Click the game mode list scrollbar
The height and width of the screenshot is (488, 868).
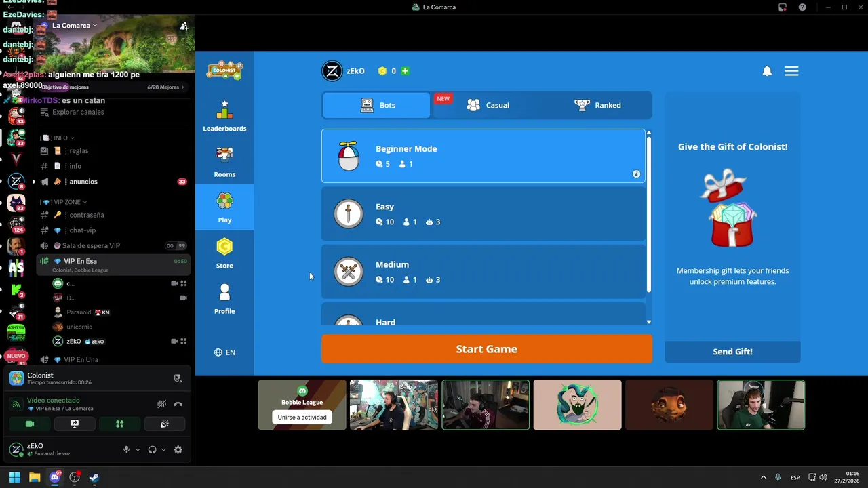[649, 214]
